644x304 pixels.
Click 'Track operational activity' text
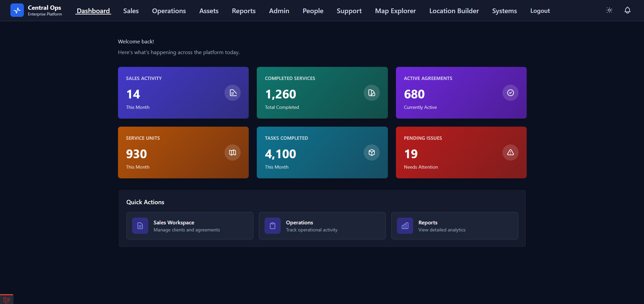click(x=312, y=230)
